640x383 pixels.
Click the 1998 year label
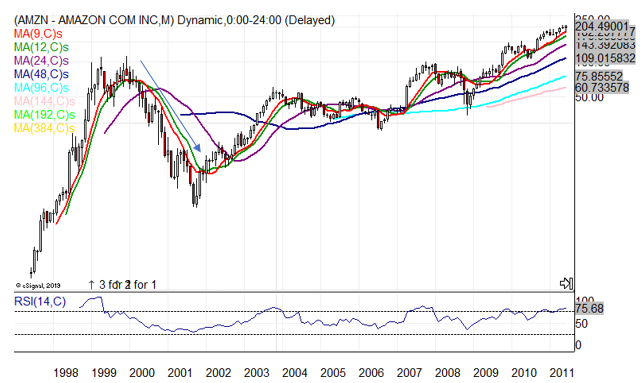click(x=66, y=372)
